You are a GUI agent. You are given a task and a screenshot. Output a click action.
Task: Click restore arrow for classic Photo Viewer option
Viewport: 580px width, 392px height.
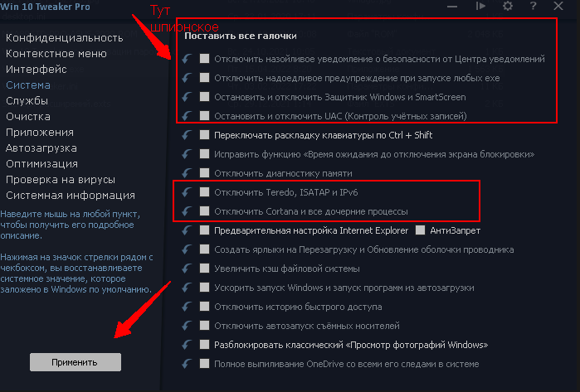click(x=188, y=345)
